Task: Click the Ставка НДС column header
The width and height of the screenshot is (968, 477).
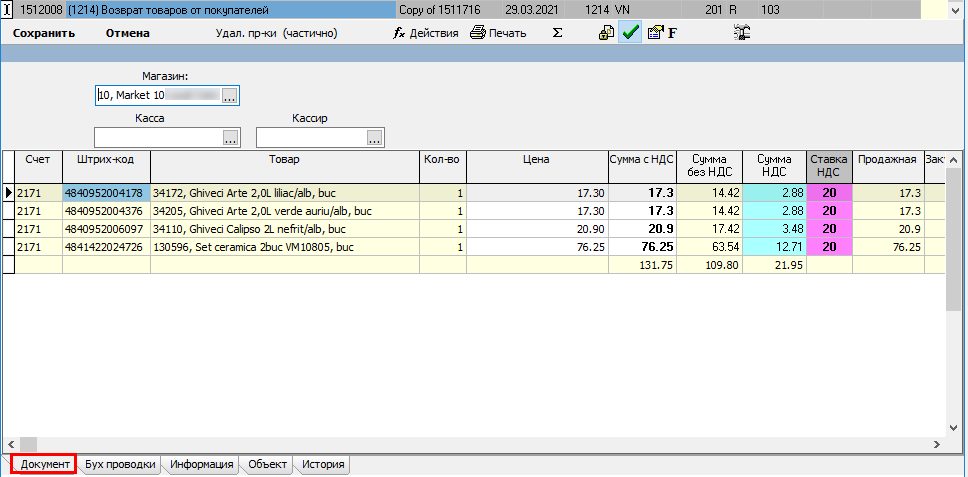Action: (x=829, y=167)
